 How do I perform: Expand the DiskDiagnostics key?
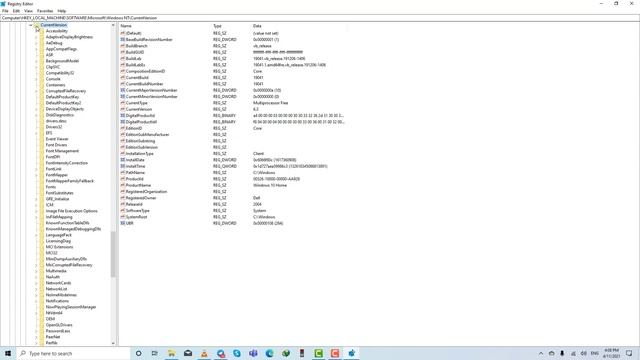(36, 115)
